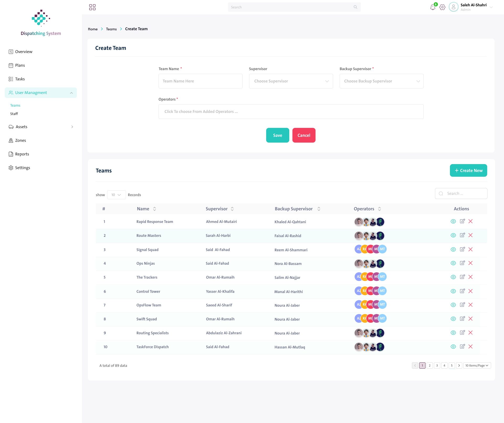
Task: Click the Save button
Action: [x=277, y=135]
